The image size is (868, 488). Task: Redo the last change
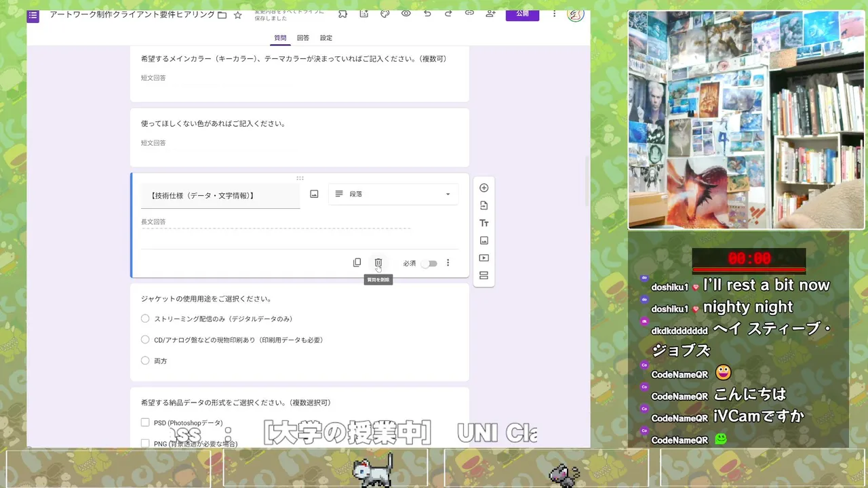click(448, 14)
